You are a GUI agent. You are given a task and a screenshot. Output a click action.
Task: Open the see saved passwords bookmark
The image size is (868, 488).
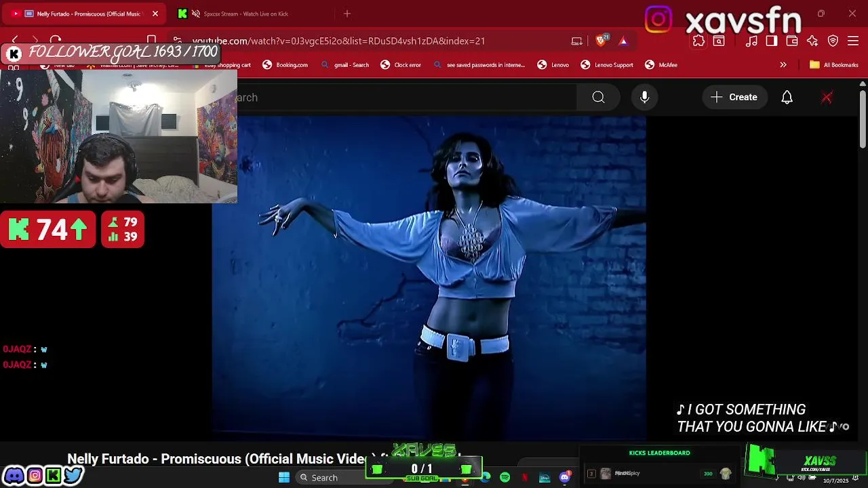click(x=479, y=65)
